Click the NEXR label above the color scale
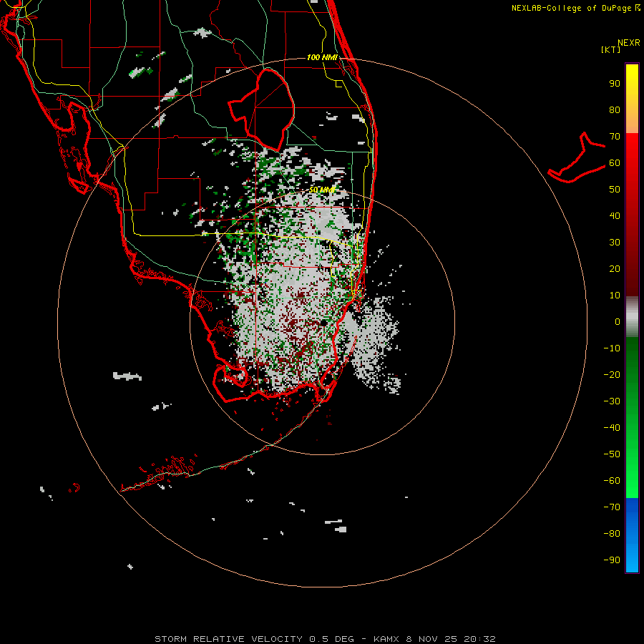Image resolution: width=644 pixels, height=644 pixels. coord(628,43)
